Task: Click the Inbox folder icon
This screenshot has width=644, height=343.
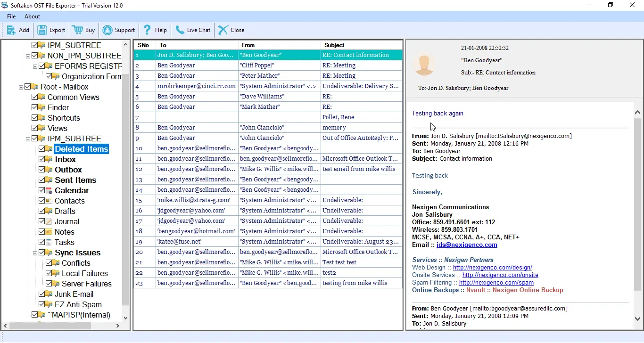Action: [x=49, y=159]
